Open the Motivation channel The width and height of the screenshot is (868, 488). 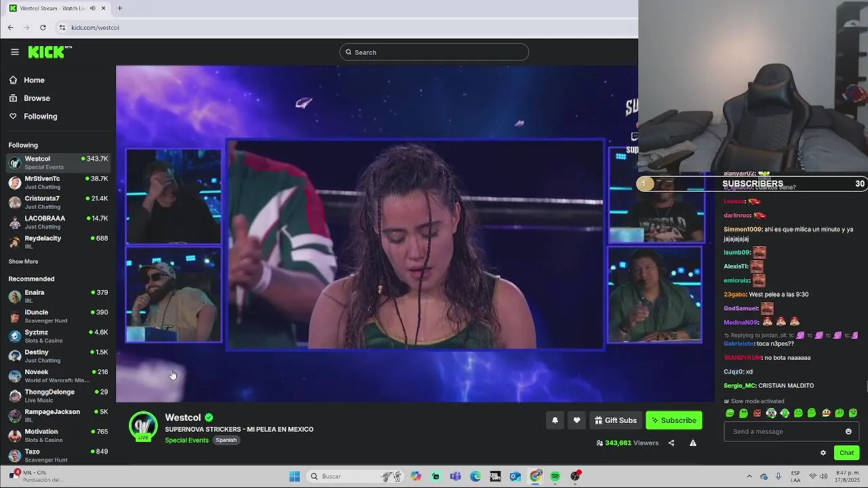tap(58, 435)
